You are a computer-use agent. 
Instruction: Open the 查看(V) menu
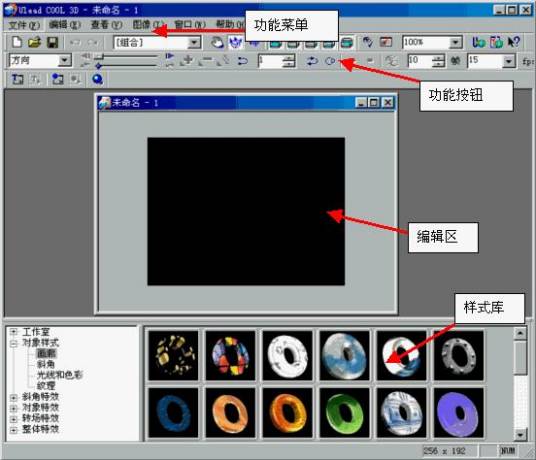(106, 25)
